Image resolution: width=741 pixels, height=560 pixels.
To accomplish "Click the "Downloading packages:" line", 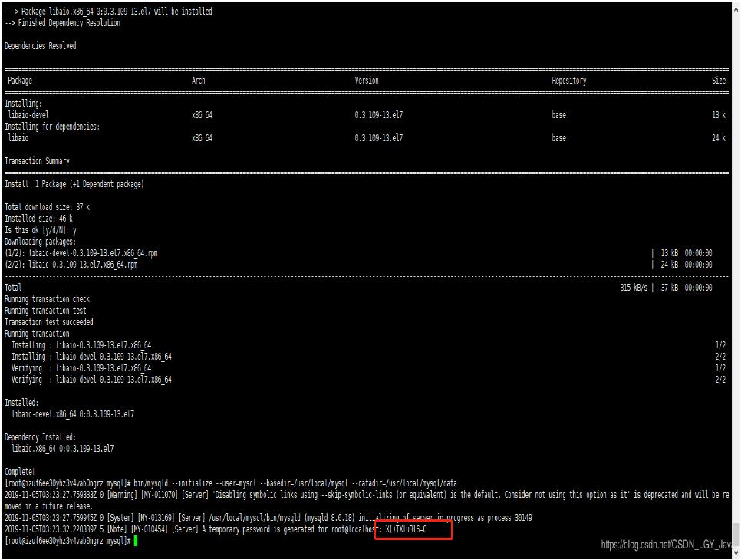I will (42, 241).
